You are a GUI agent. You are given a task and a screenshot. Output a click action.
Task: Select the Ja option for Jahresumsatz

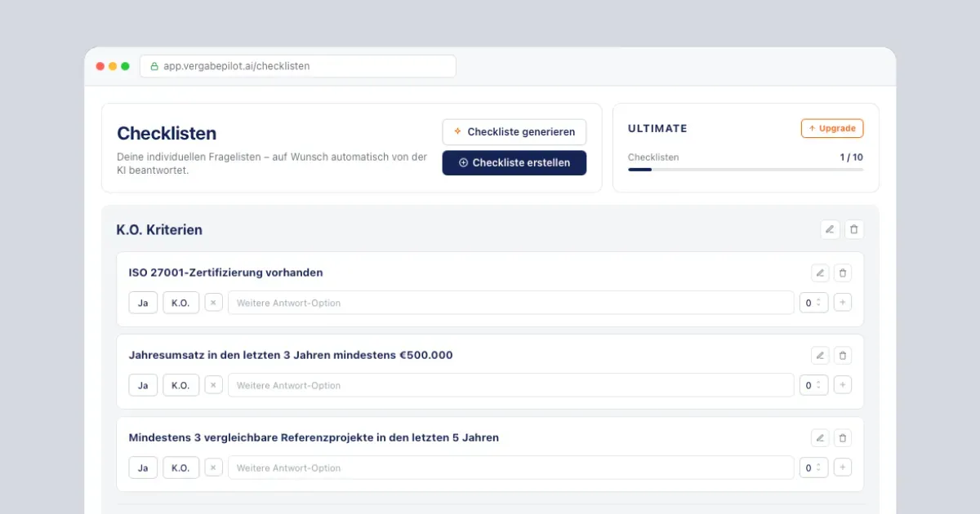pos(143,385)
